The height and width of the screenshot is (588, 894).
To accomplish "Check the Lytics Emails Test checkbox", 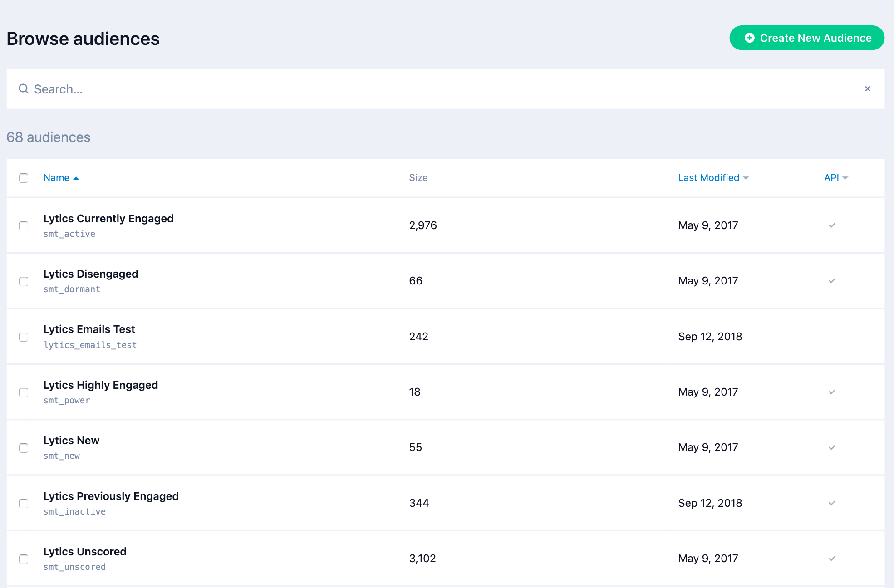I will click(x=24, y=337).
